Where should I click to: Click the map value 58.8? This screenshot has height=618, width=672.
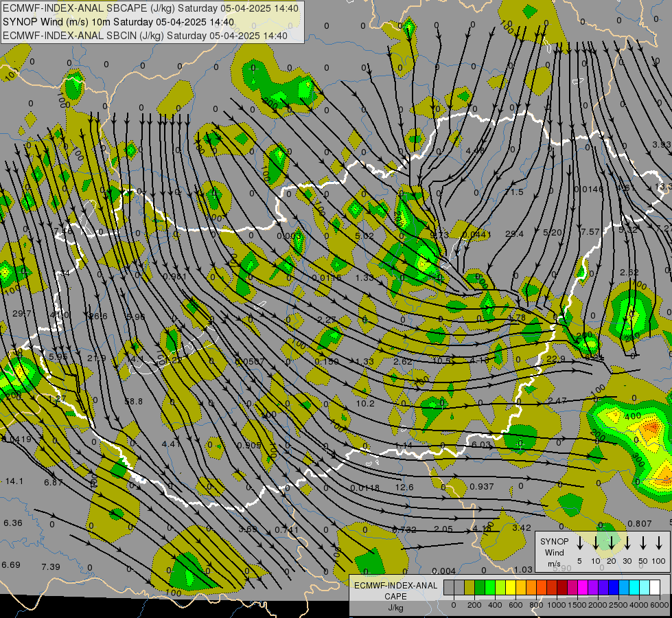pos(133,402)
